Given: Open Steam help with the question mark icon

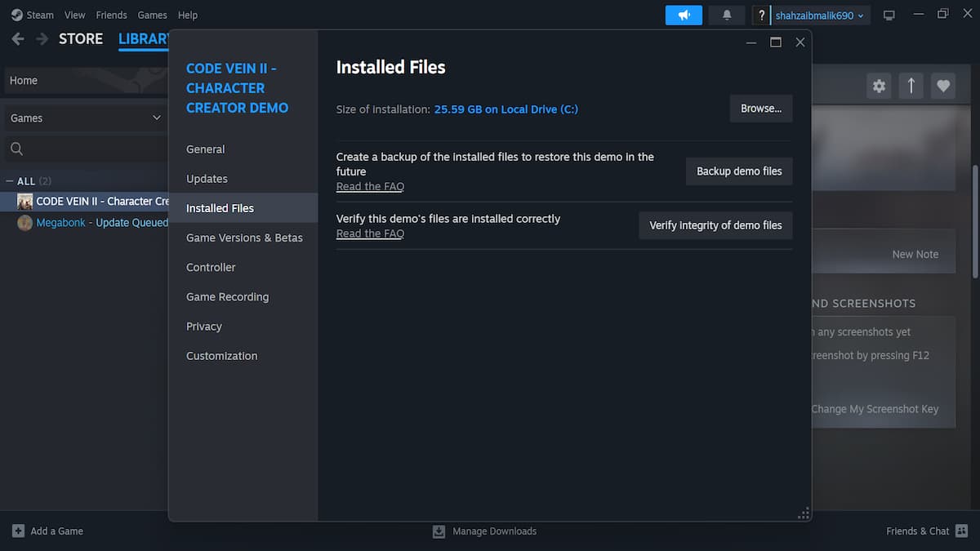Looking at the screenshot, I should tap(760, 15).
